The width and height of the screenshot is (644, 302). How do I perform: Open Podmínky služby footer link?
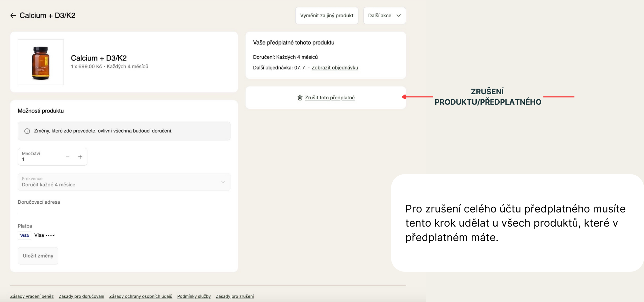tap(194, 296)
